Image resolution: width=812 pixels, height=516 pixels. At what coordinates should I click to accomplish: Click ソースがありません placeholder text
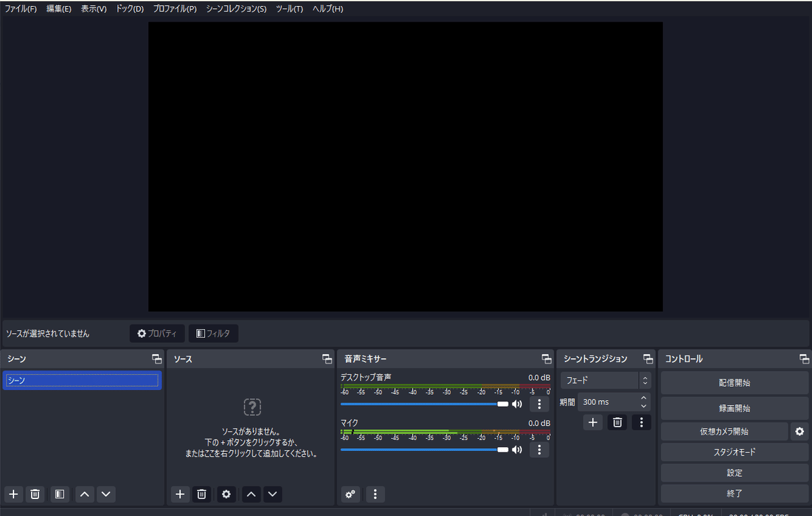click(x=251, y=431)
